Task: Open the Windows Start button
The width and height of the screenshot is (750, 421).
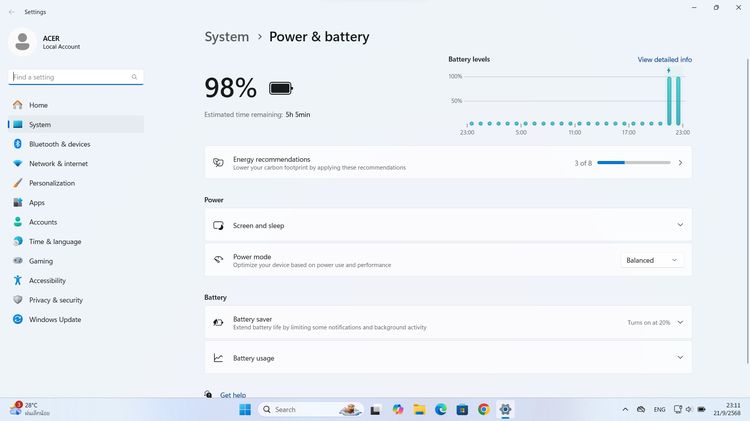Action: click(245, 410)
